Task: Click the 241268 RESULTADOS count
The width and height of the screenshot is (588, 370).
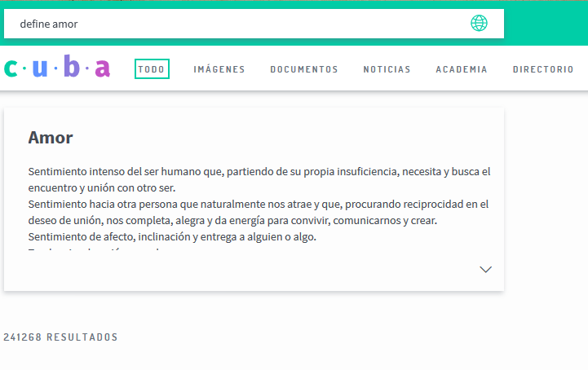Action: point(60,337)
